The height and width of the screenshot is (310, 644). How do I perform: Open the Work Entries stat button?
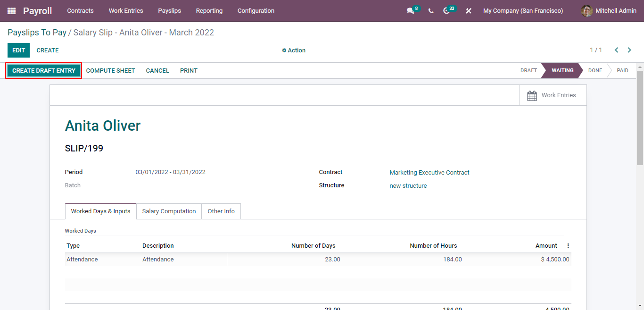click(553, 95)
